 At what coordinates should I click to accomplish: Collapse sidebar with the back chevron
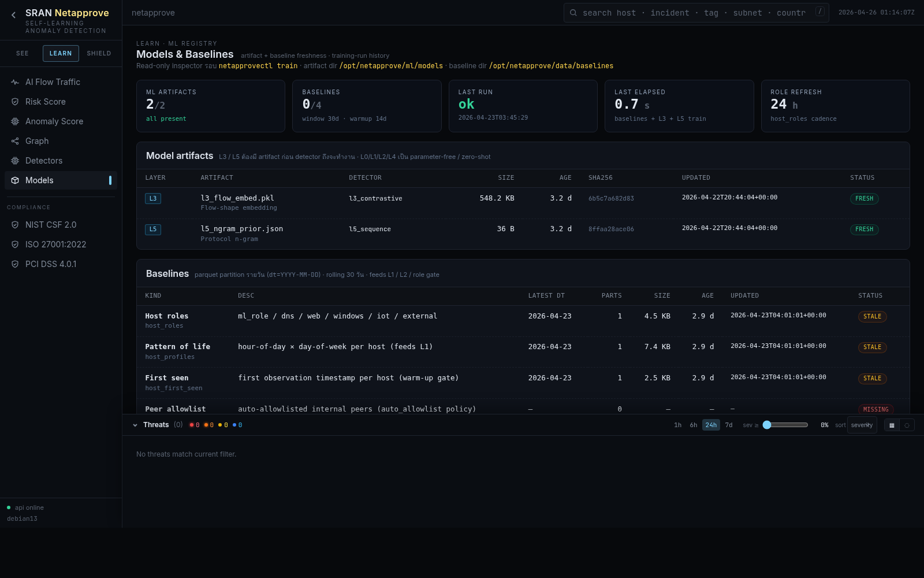click(13, 16)
